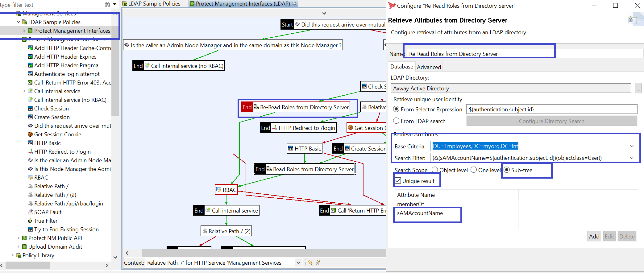Click the RBAC filter icon in the tree
This screenshot has width=644, height=273.
tap(30, 178)
